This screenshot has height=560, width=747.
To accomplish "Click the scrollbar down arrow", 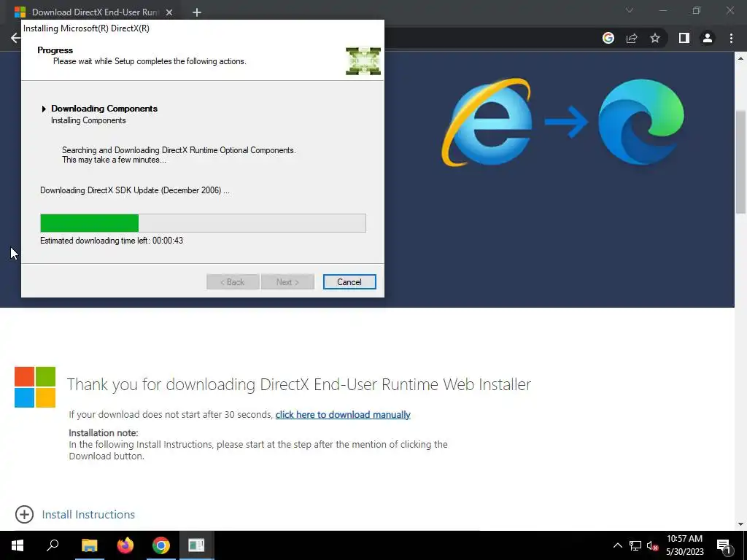I will tap(740, 524).
